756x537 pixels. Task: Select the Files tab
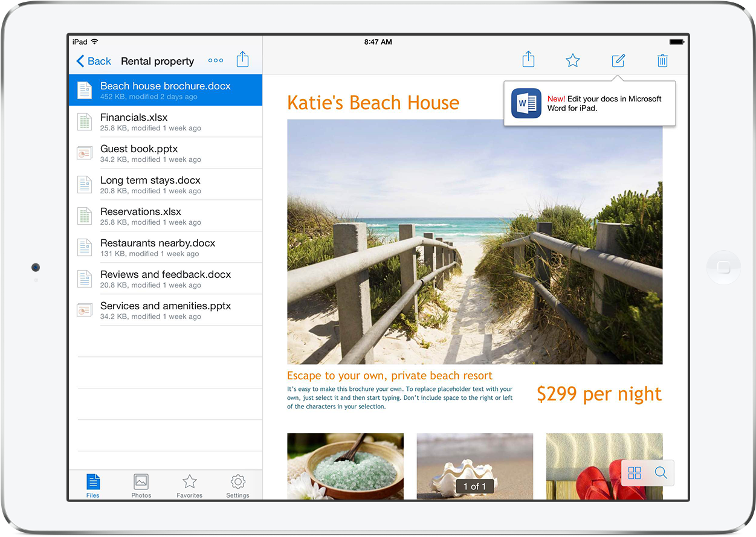[x=92, y=485]
